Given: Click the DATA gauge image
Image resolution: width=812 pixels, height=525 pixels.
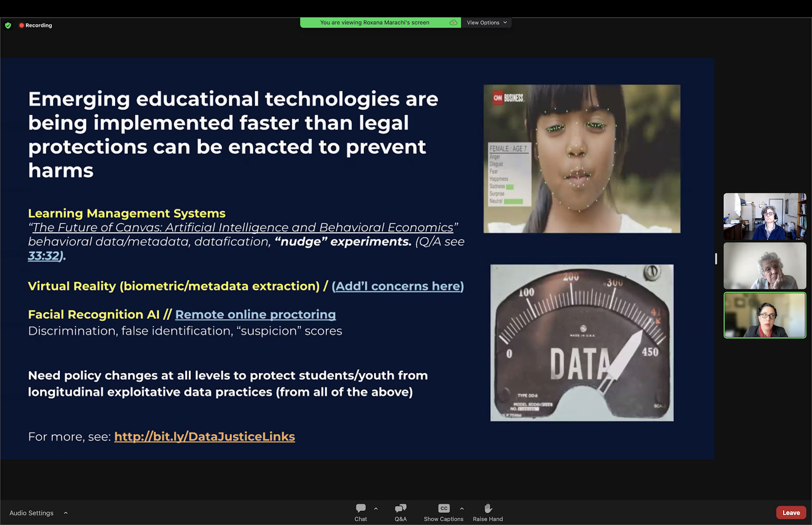Looking at the screenshot, I should click(582, 343).
